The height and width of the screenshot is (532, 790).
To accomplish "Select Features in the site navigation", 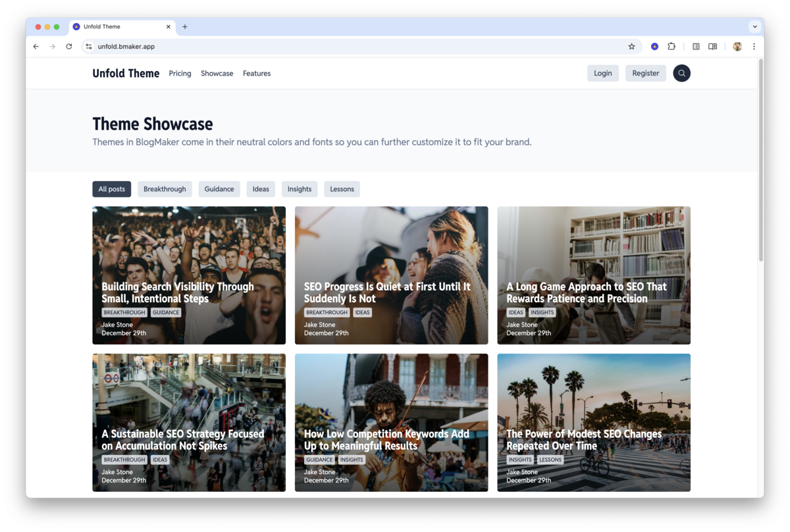I will (x=257, y=73).
